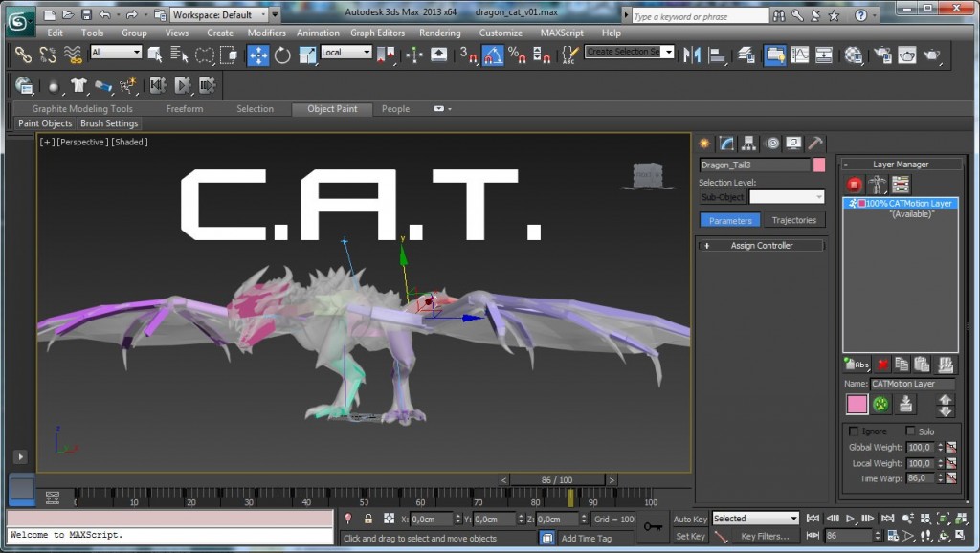The height and width of the screenshot is (553, 980).
Task: Click the Sub-Object button
Action: pyautogui.click(x=723, y=197)
